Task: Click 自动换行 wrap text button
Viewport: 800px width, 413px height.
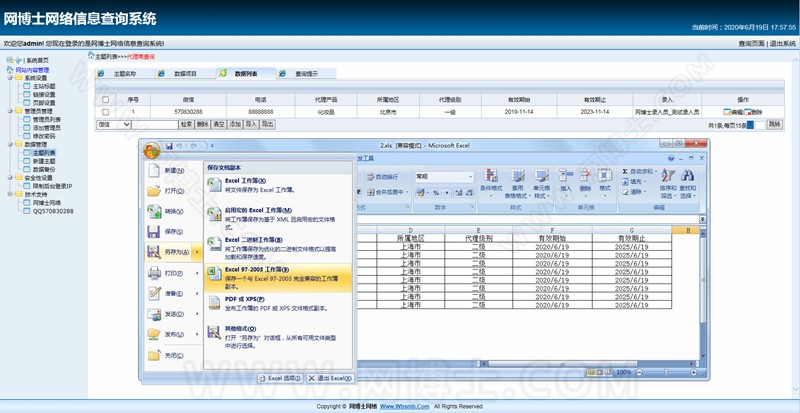Action: (x=383, y=177)
